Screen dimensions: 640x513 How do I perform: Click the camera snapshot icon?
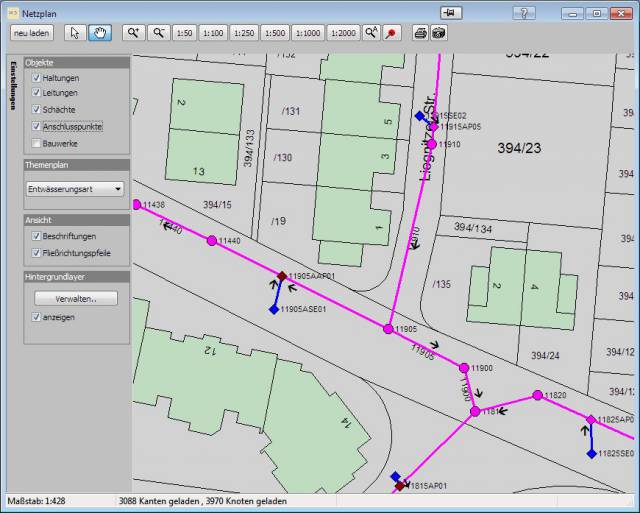tap(439, 33)
